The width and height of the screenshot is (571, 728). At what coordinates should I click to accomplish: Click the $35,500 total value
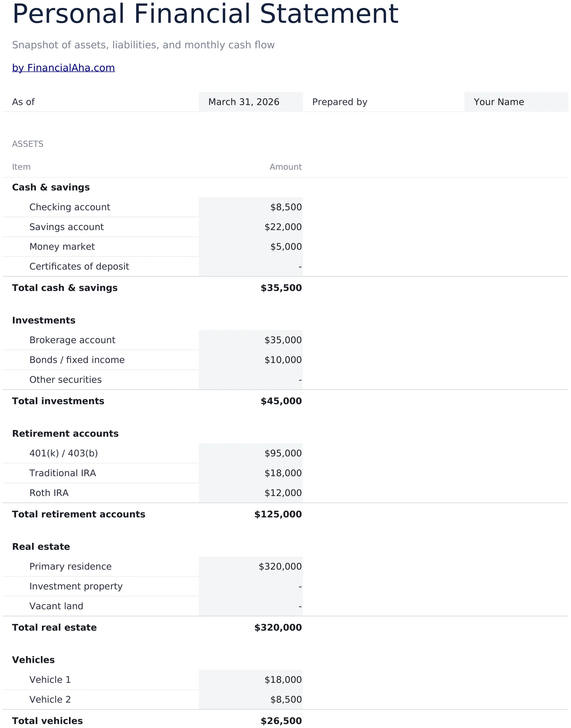click(281, 288)
